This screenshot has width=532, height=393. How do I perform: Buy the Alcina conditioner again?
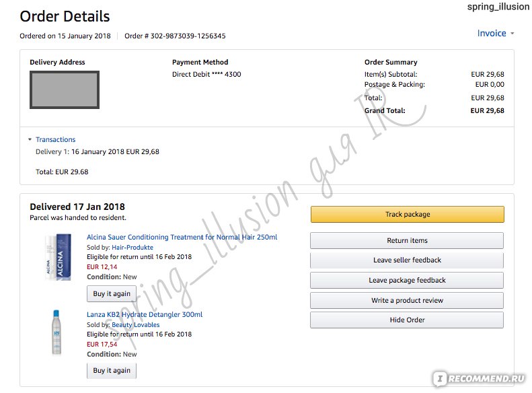[112, 294]
